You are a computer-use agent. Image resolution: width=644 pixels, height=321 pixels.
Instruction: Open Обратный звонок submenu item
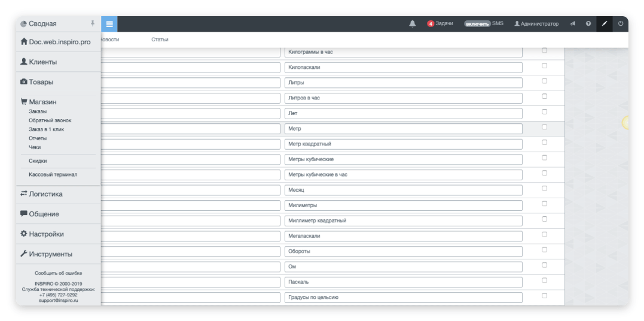coord(50,120)
